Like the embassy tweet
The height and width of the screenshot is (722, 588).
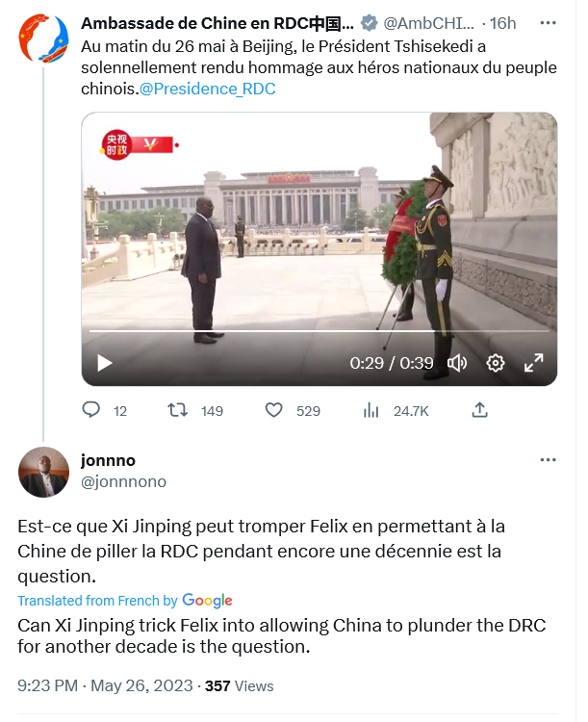[x=274, y=410]
